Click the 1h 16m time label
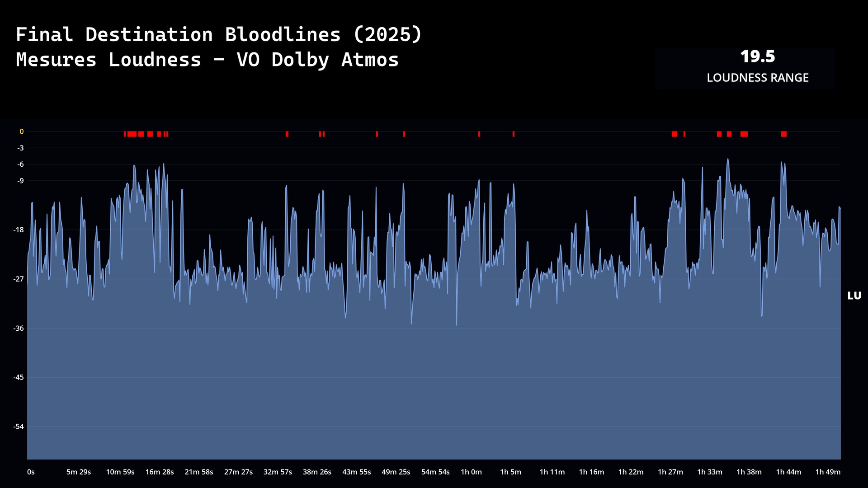Screen dimensions: 868x488 pos(591,472)
